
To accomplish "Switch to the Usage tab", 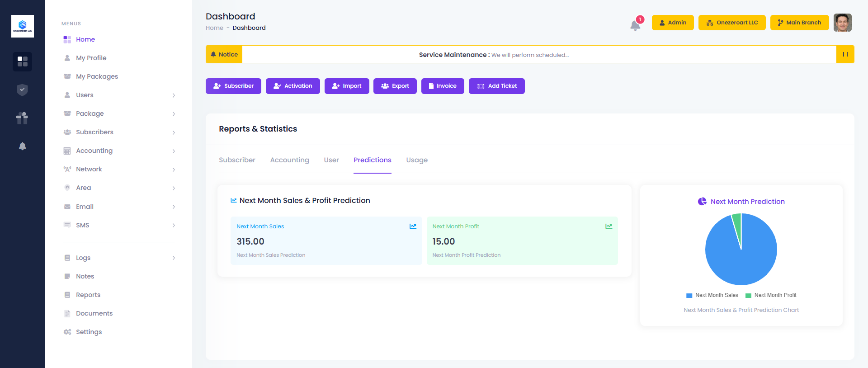I will pos(416,160).
